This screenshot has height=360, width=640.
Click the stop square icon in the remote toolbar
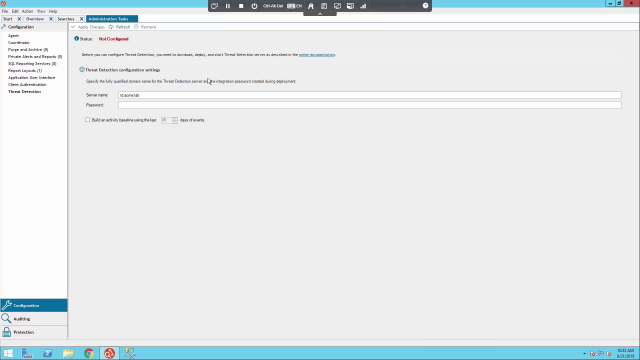241,6
